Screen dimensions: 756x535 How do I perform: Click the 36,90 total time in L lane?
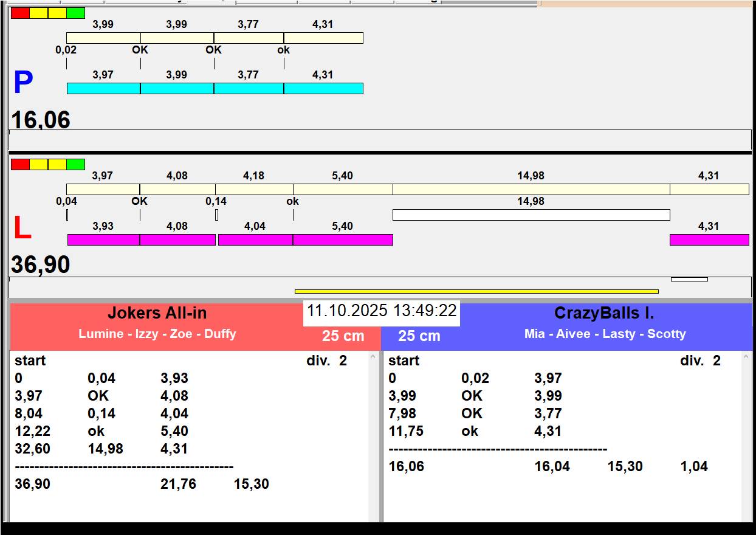pyautogui.click(x=41, y=265)
